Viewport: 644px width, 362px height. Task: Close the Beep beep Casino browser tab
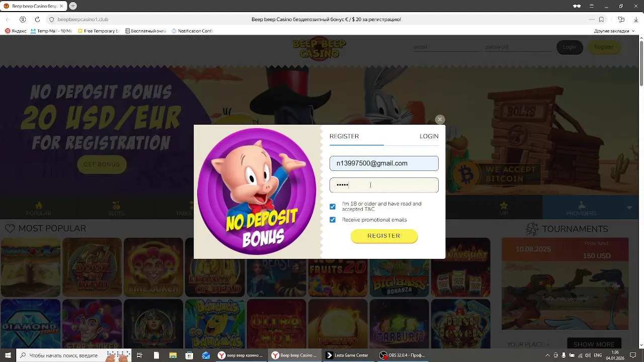pyautogui.click(x=61, y=6)
